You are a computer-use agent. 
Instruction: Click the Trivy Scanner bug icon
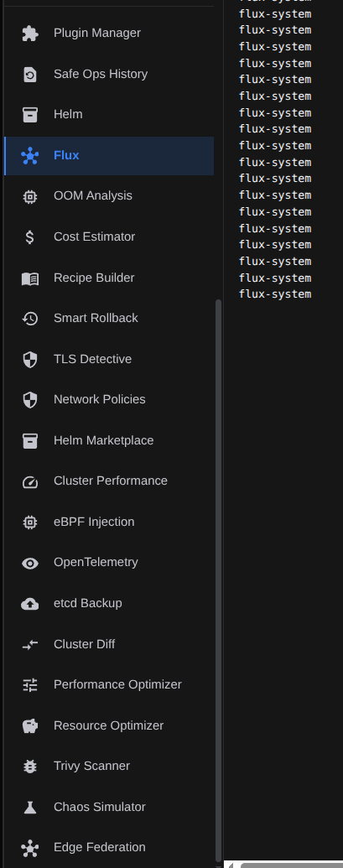(30, 767)
